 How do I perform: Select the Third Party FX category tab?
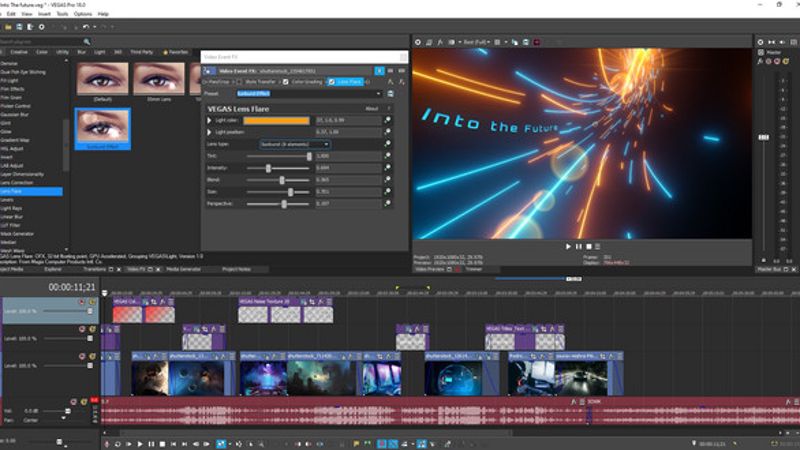(x=141, y=52)
